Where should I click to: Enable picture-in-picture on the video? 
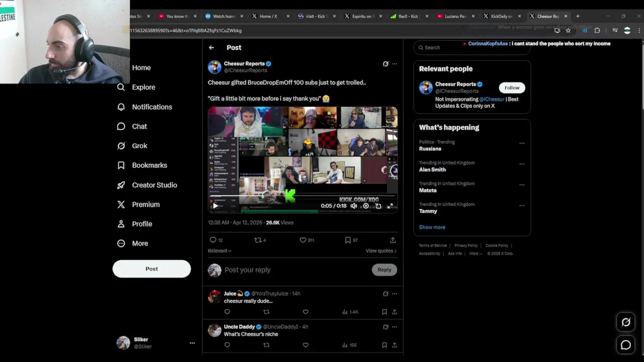pyautogui.click(x=378, y=206)
